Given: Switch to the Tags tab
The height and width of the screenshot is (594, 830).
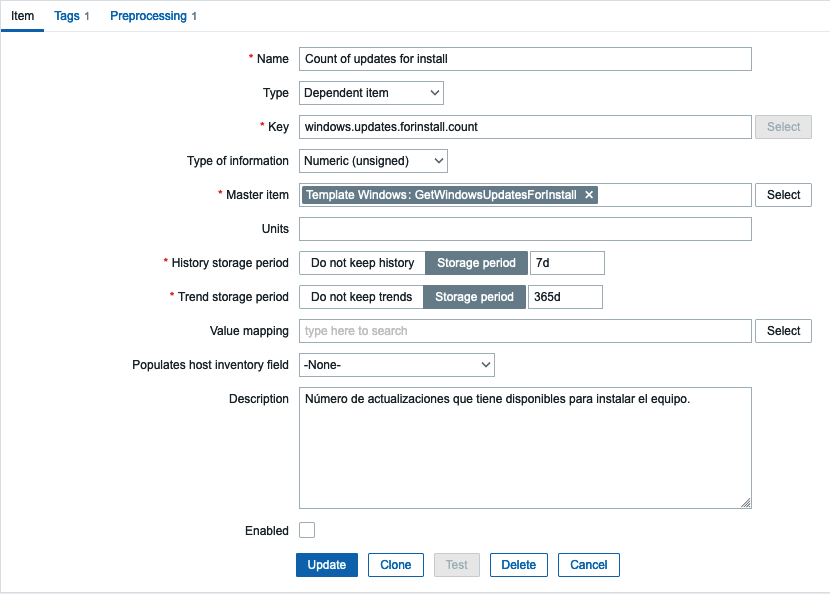Looking at the screenshot, I should tap(71, 16).
